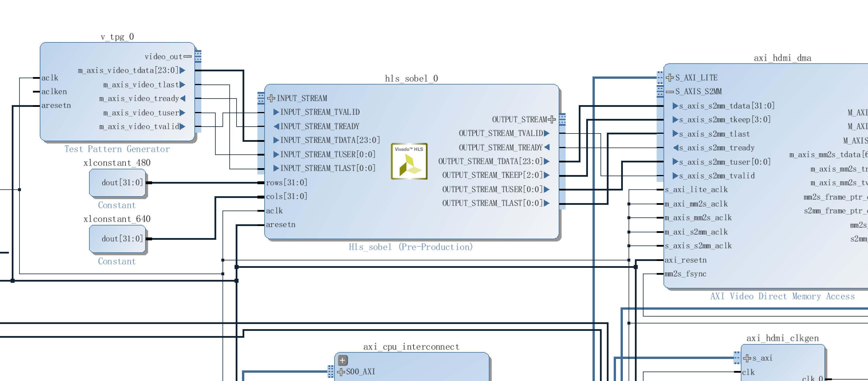
Task: Click the Vivado HLS logo in hls_sobel_0
Action: coord(409,161)
